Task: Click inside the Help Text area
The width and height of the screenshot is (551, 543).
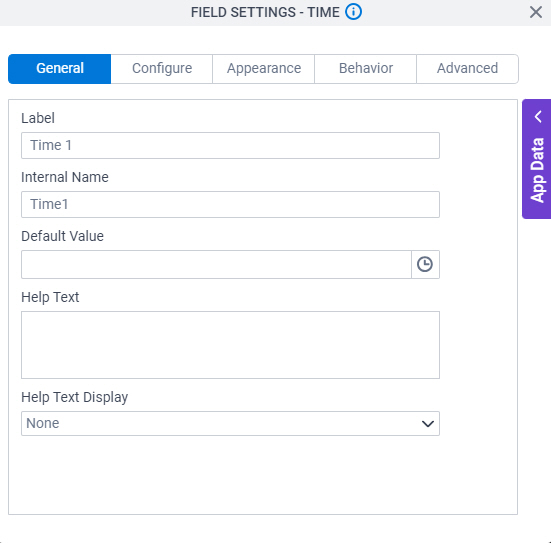Action: 230,345
